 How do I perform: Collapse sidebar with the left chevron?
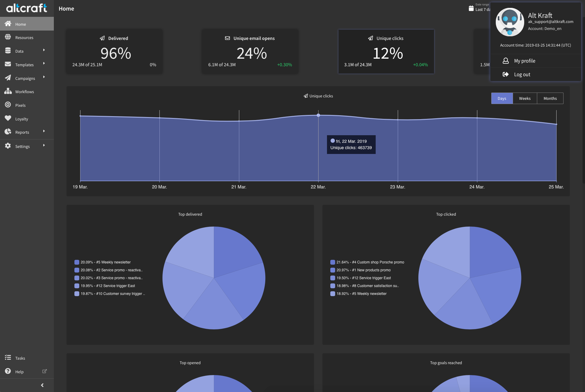pos(42,385)
